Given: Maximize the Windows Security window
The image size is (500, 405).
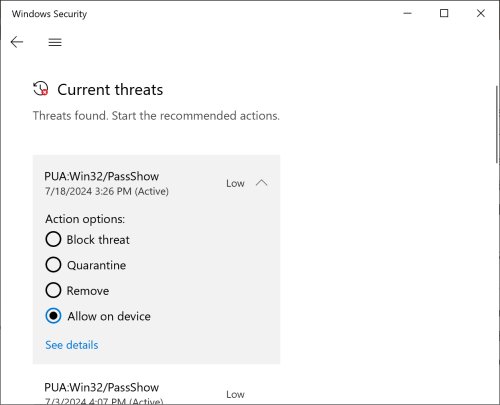Looking at the screenshot, I should tap(444, 13).
